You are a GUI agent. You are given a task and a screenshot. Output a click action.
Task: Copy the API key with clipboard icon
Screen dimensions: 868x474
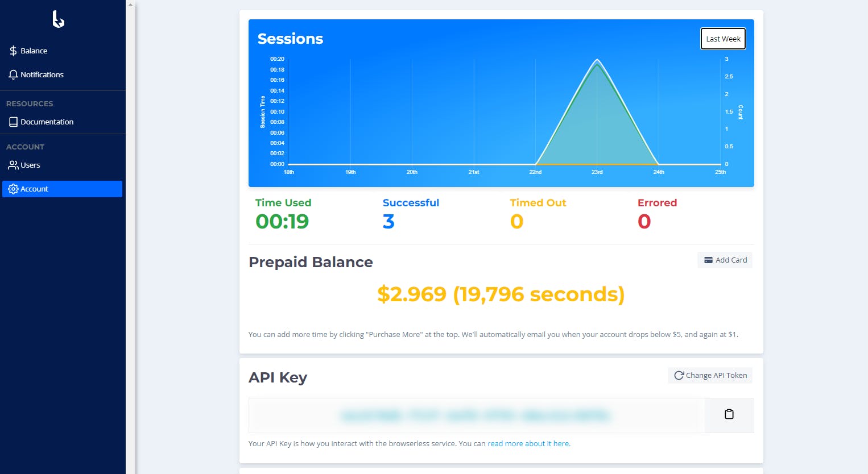(x=729, y=415)
